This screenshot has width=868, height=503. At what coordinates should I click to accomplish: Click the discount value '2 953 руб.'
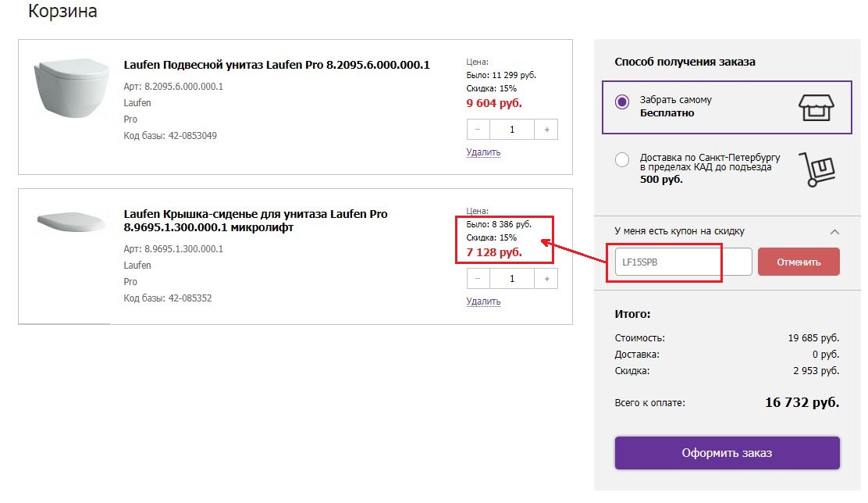[816, 370]
